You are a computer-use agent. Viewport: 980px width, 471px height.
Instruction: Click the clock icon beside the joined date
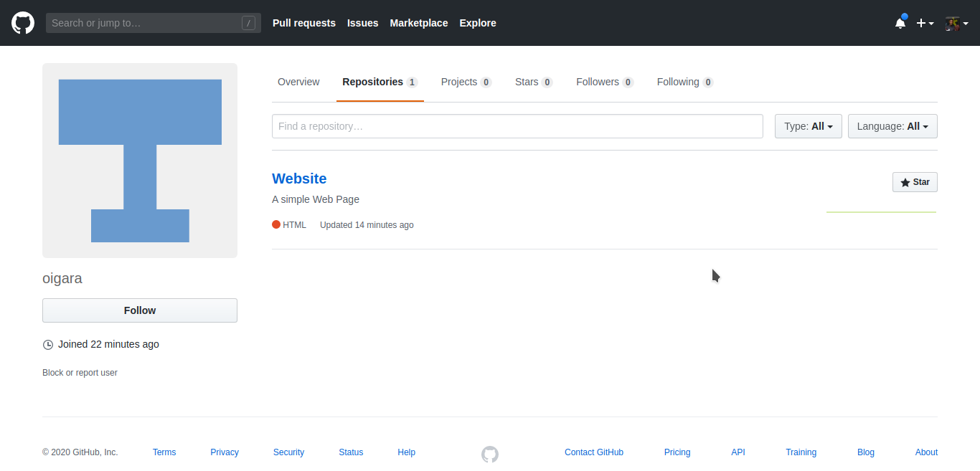click(47, 344)
